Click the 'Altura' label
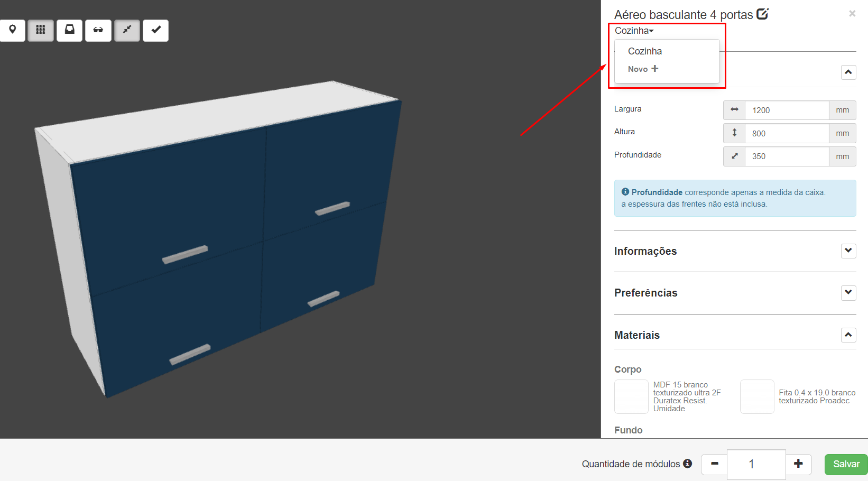Image resolution: width=868 pixels, height=481 pixels. pos(624,132)
